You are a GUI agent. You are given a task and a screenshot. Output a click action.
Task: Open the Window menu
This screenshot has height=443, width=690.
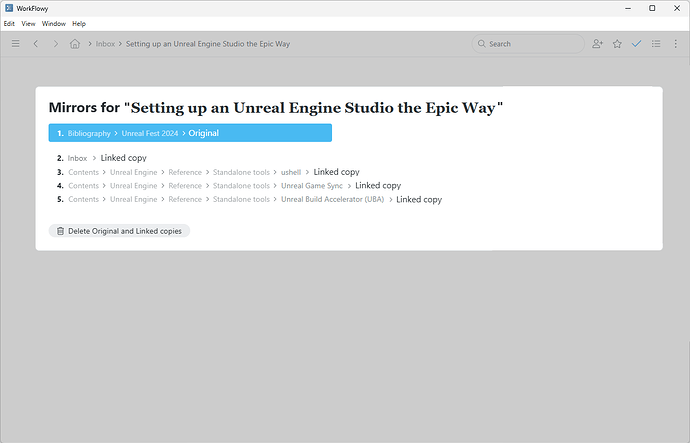coord(53,23)
